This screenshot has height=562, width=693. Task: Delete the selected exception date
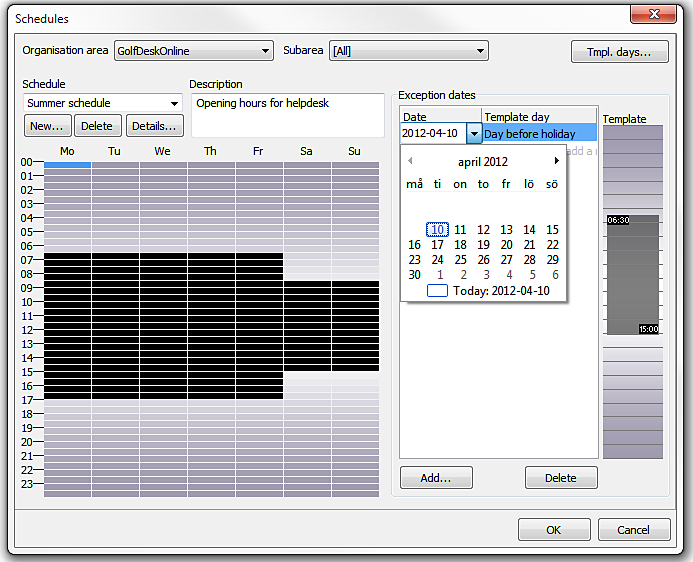pyautogui.click(x=560, y=478)
